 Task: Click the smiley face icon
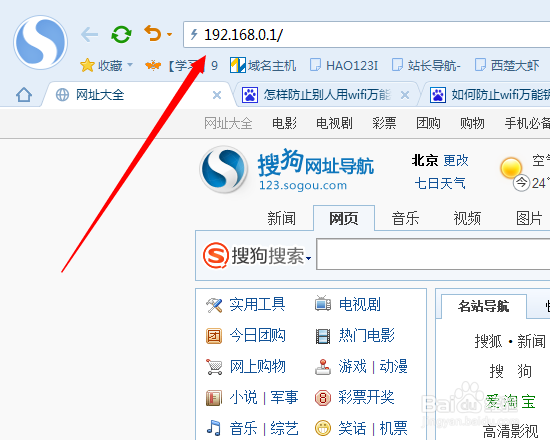point(323,428)
